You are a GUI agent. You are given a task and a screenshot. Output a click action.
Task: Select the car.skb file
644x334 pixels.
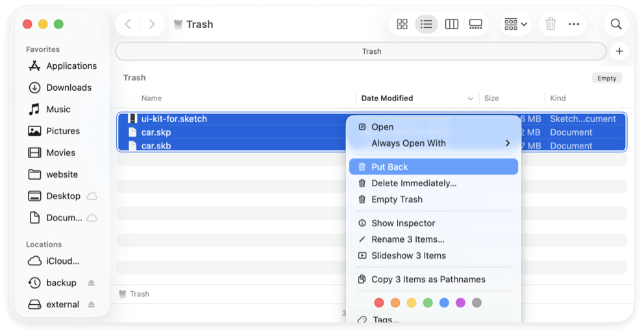pos(156,146)
